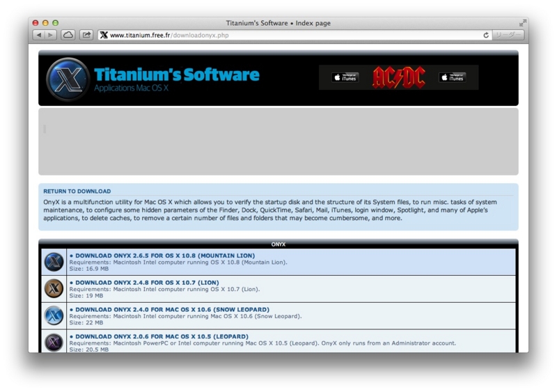Open the Titanium's Software title banner
Screen dimensions: 557x392
[177, 75]
